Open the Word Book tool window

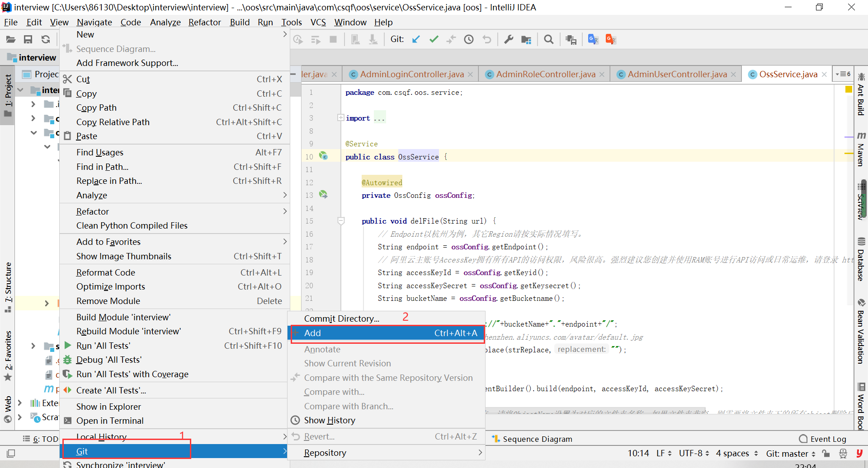[861, 407]
